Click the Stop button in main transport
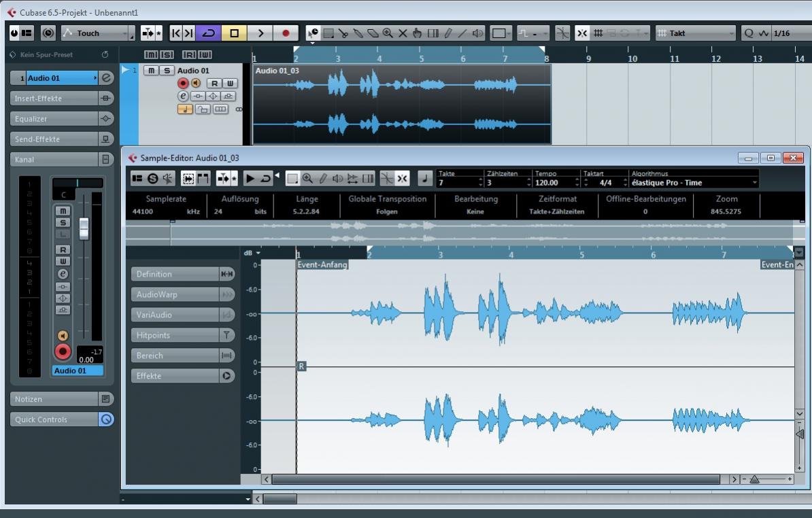This screenshot has width=812, height=518. pyautogui.click(x=233, y=33)
